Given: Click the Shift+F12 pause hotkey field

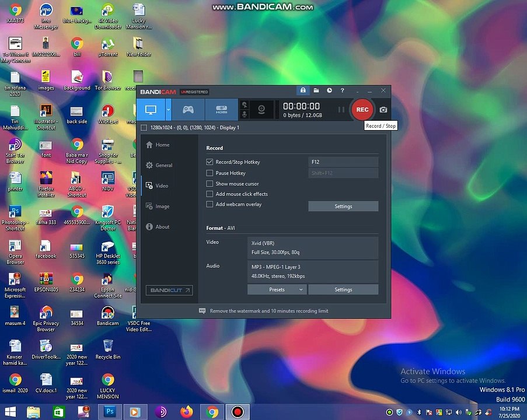Looking at the screenshot, I should [x=343, y=173].
